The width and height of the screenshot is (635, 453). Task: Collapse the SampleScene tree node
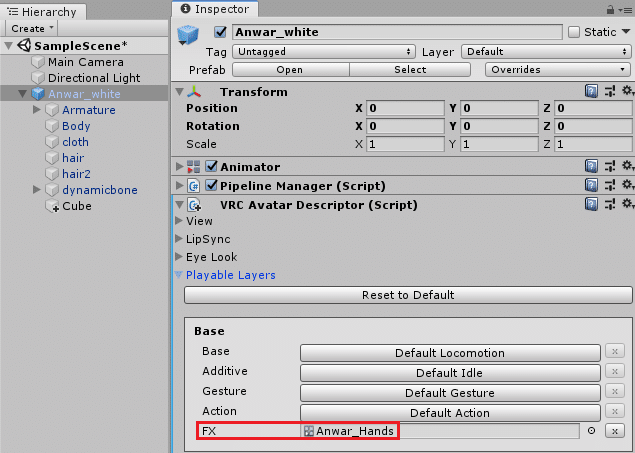(x=8, y=46)
